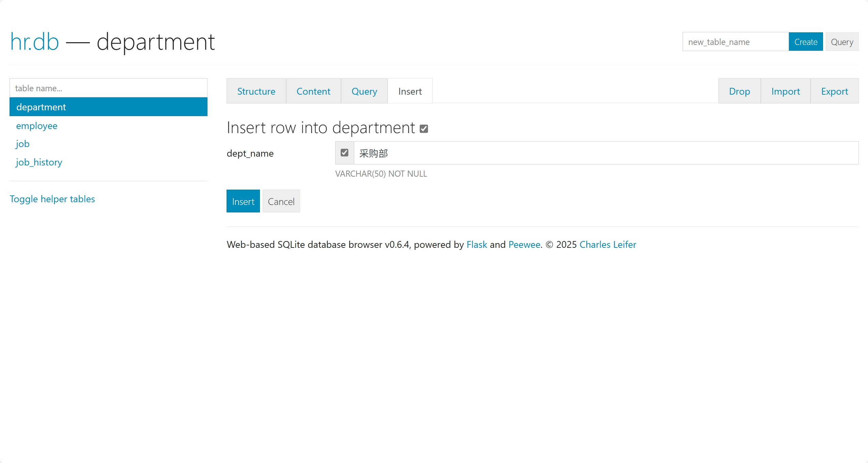Click the Create table button
Image resolution: width=868 pixels, height=463 pixels.
pos(806,42)
